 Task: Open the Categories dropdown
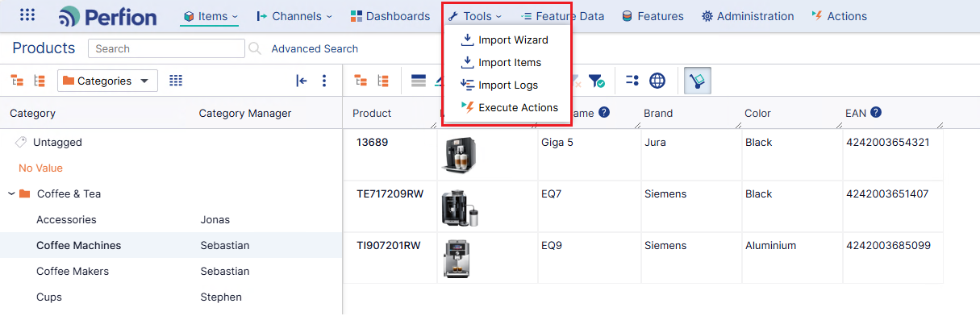[107, 81]
